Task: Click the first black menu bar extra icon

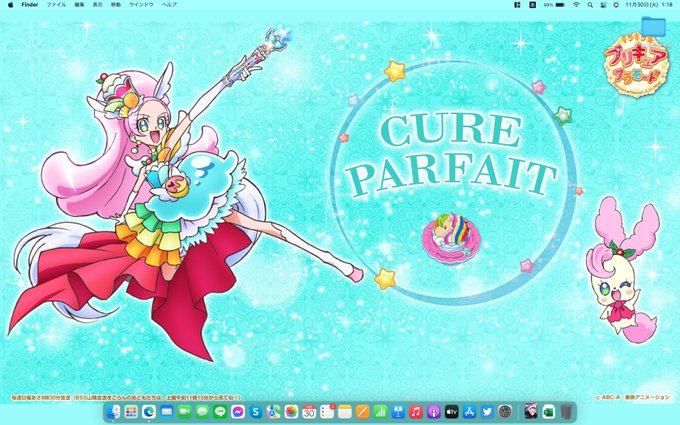Action: pos(517,5)
